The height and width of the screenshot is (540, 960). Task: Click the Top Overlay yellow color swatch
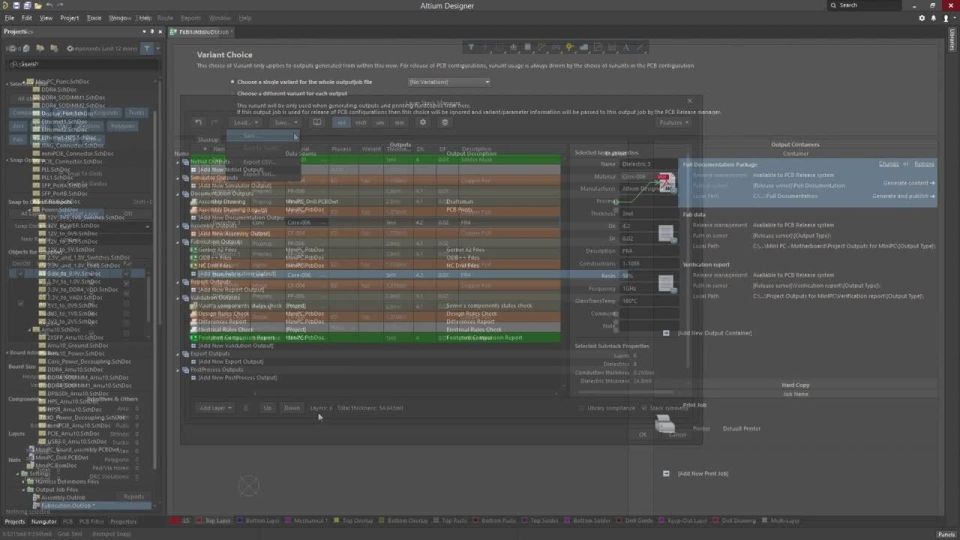click(336, 521)
